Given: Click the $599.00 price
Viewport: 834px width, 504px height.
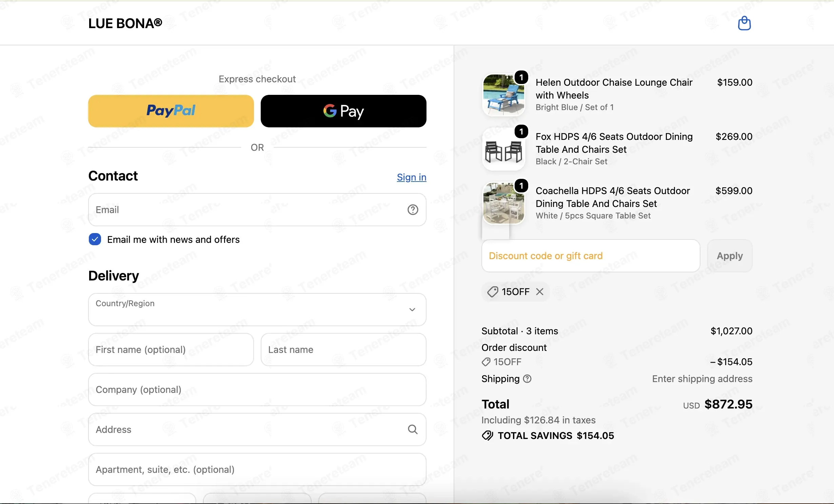Looking at the screenshot, I should click(x=734, y=191).
